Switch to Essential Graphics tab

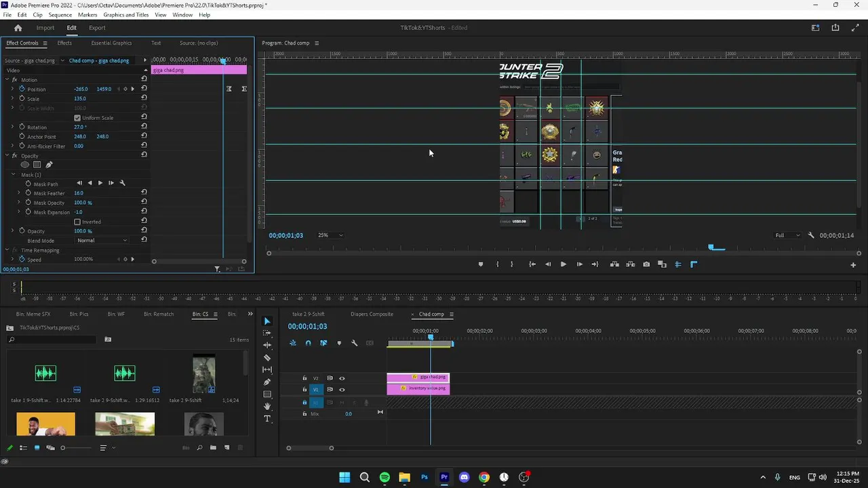coord(111,43)
